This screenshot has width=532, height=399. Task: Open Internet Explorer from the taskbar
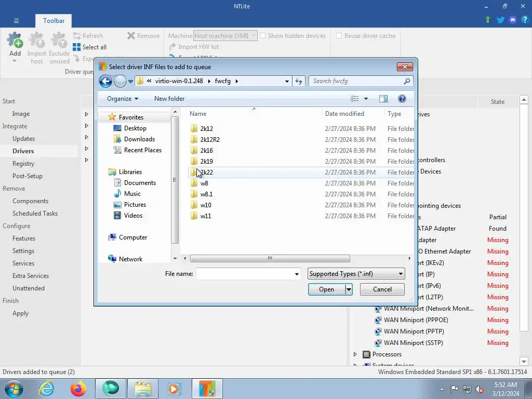point(46,389)
